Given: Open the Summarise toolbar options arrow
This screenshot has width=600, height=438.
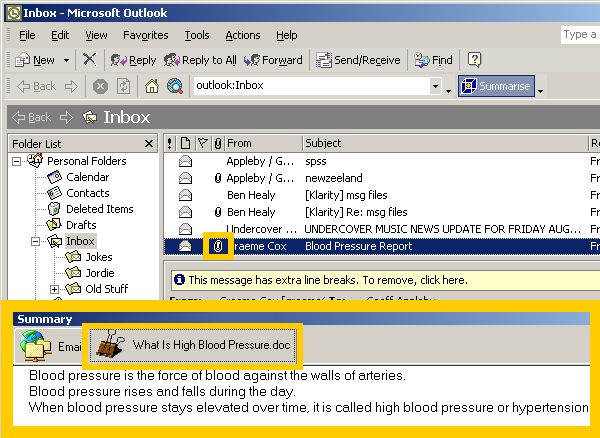Looking at the screenshot, I should pyautogui.click(x=540, y=91).
